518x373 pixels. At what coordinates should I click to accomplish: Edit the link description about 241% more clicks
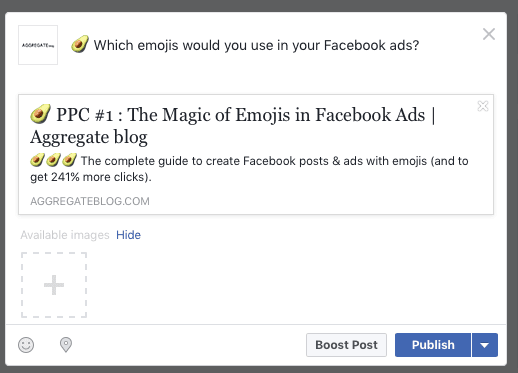coord(249,169)
